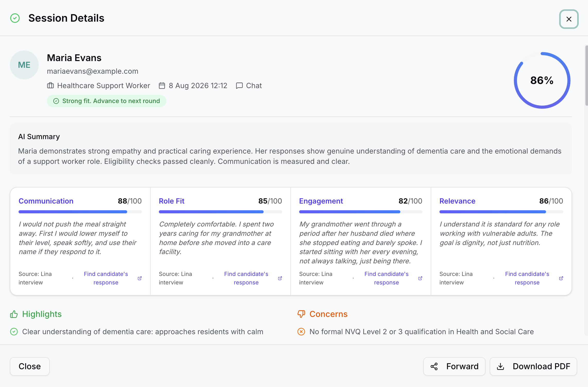Open Find candidate's response under Relevance
Image resolution: width=588 pixels, height=387 pixels.
coord(527,278)
